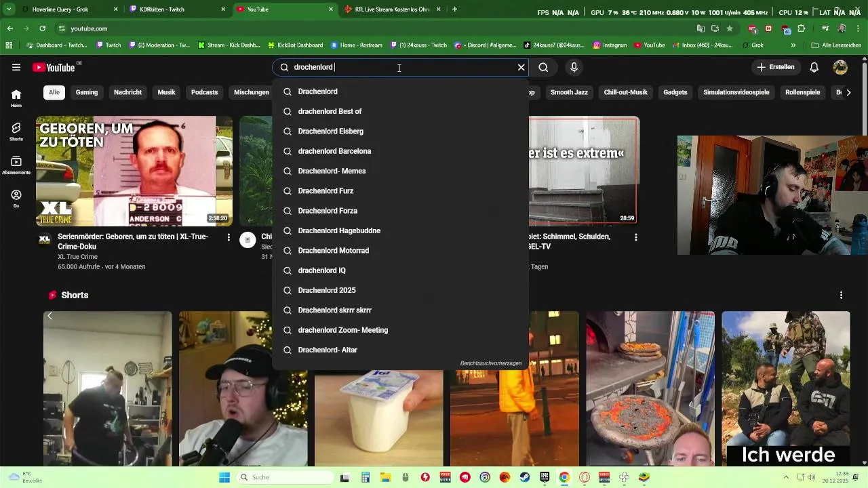
Task: Choose suggestion 'Drachenlord Hagebuddne'
Action: pos(400,230)
